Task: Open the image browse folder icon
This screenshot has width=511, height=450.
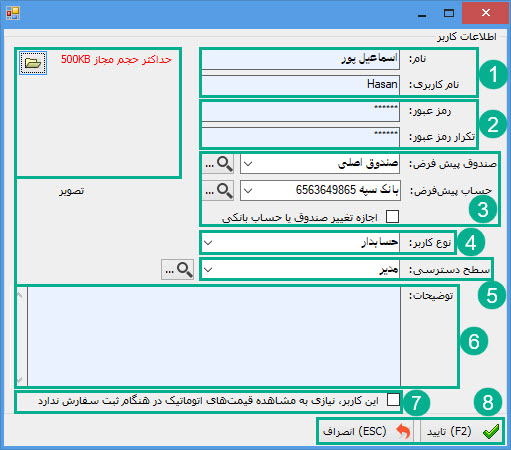Action: tap(33, 63)
